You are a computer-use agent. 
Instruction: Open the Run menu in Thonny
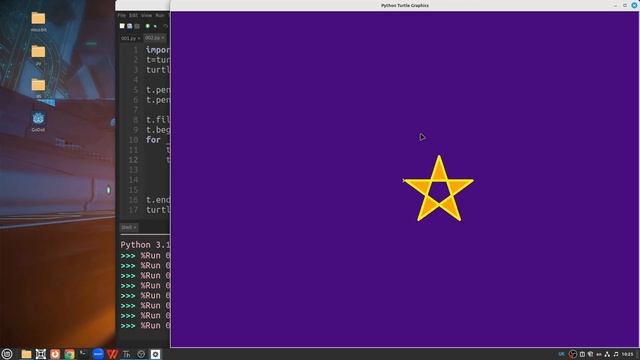[160, 16]
